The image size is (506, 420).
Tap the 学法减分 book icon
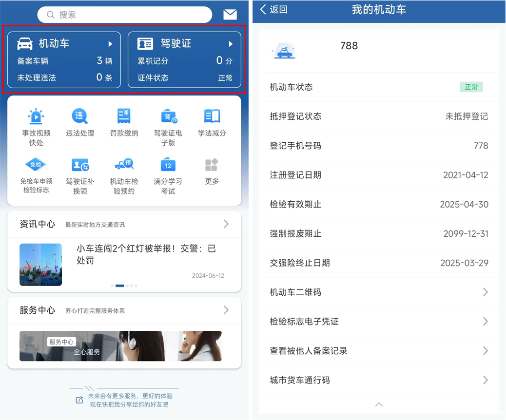coord(212,116)
